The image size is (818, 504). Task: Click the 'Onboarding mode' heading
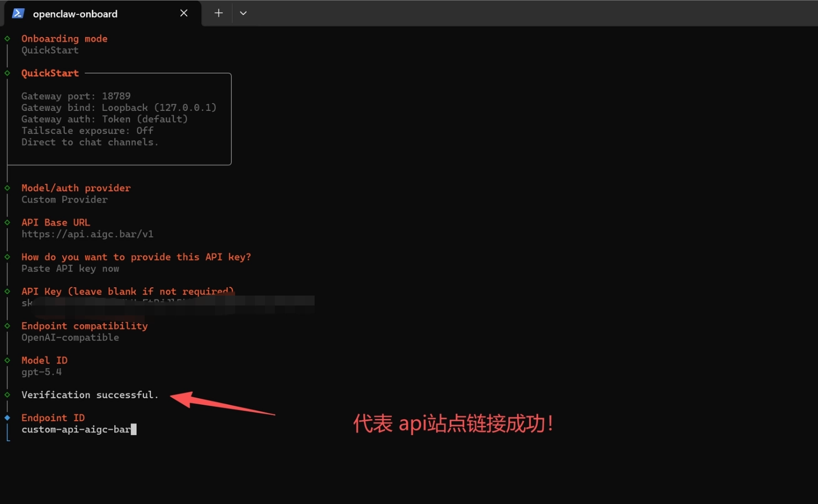[x=65, y=39]
